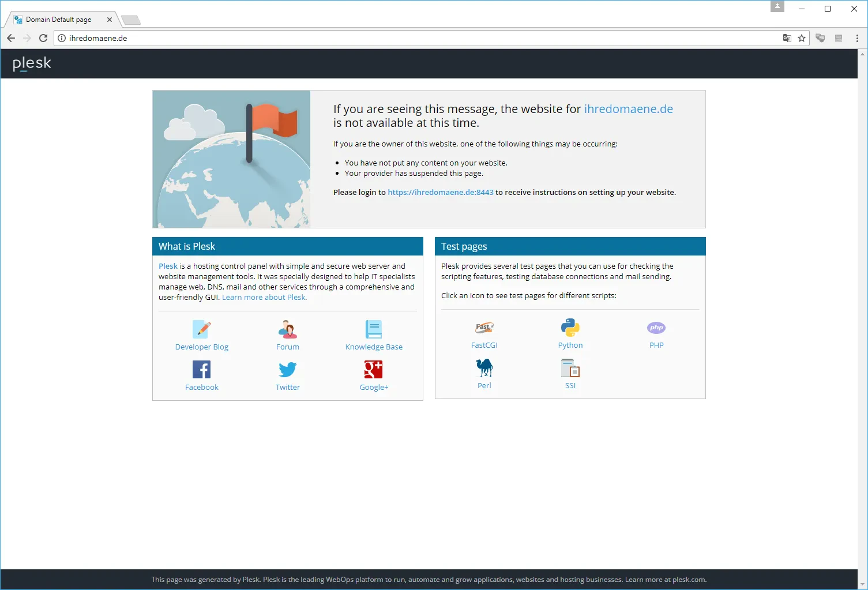
Task: Click the Python text link
Action: point(570,345)
